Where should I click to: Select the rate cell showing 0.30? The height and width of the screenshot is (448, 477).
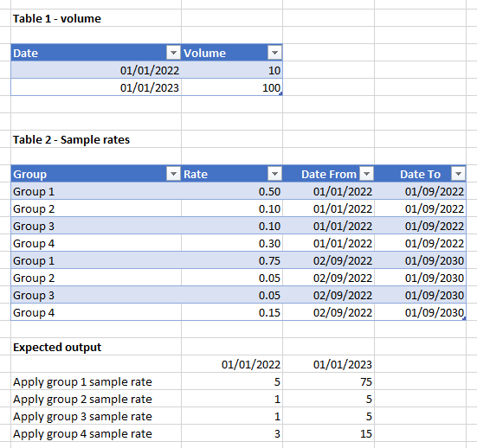(x=232, y=243)
